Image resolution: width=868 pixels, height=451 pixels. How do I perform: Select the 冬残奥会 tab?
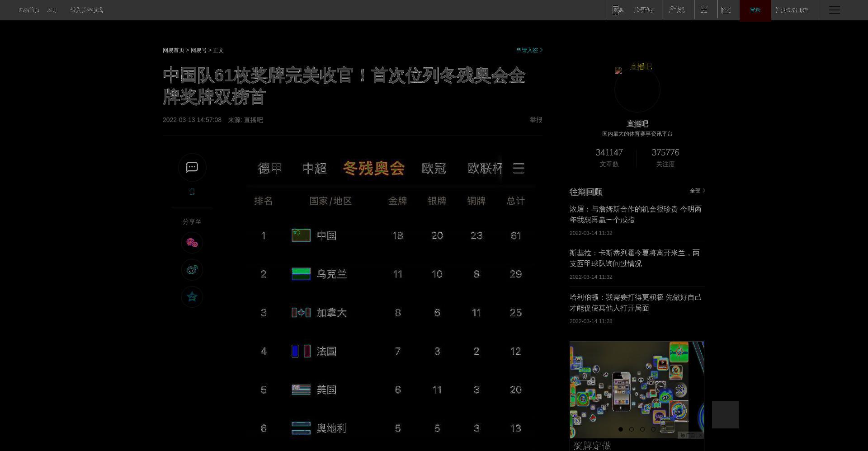pyautogui.click(x=374, y=169)
